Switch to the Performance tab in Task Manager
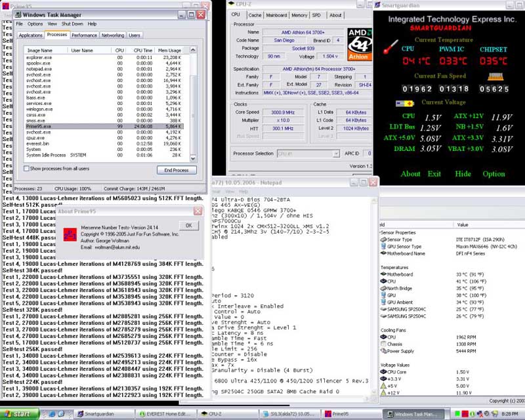 tap(85, 35)
